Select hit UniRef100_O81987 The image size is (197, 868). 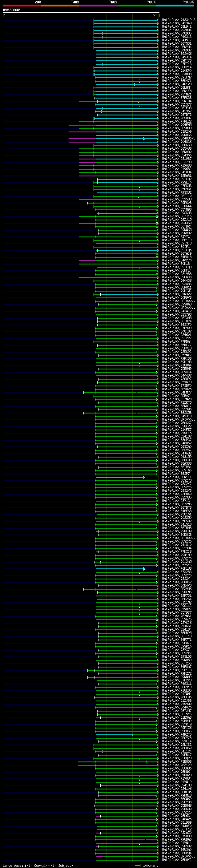click(x=177, y=159)
